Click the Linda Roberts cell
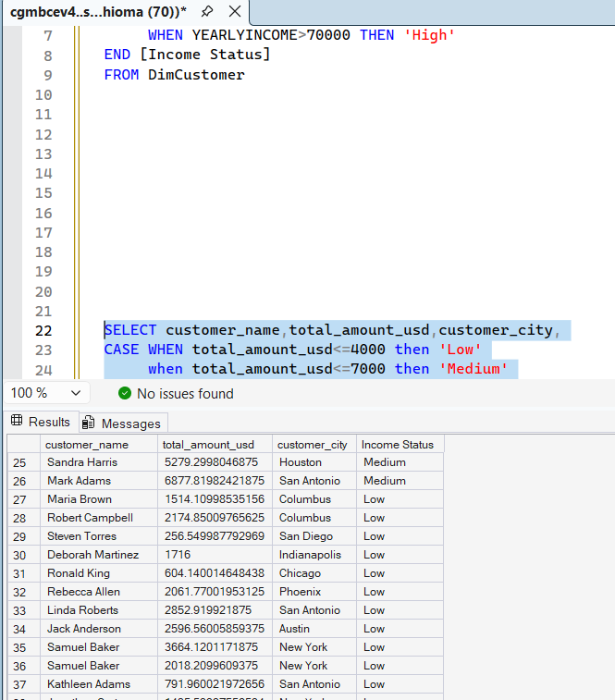The width and height of the screenshot is (615, 700). (99, 610)
